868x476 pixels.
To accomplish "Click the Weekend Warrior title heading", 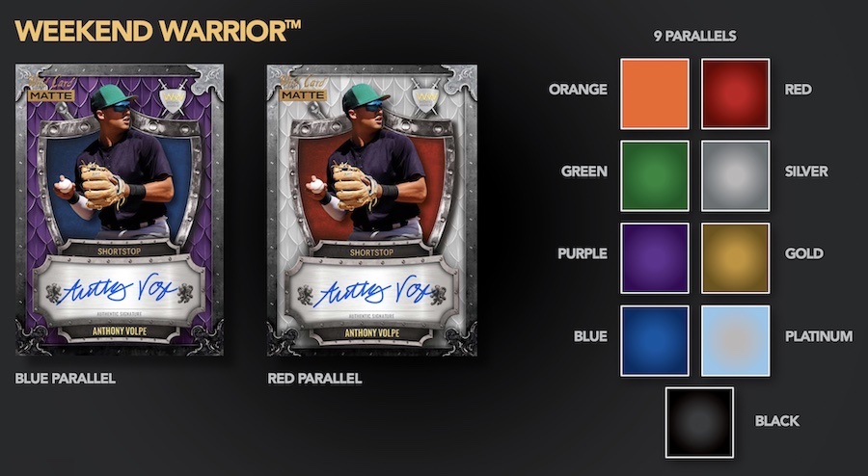I will tap(158, 31).
